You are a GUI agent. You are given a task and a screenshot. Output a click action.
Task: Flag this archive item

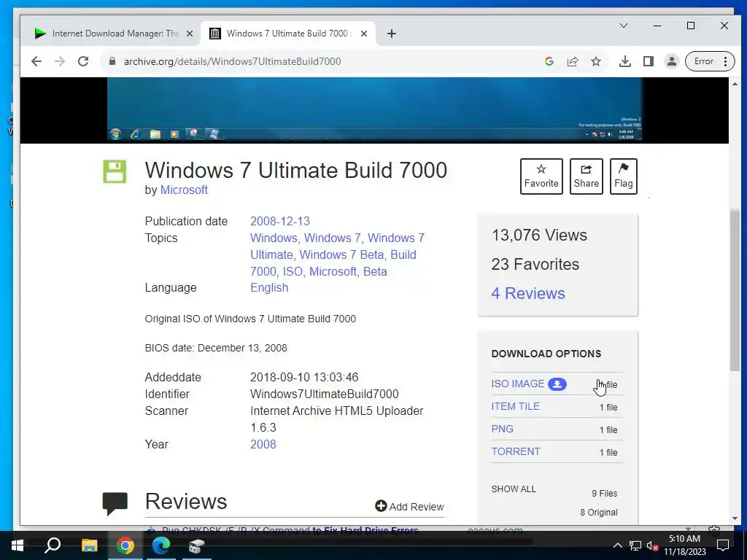coord(623,176)
